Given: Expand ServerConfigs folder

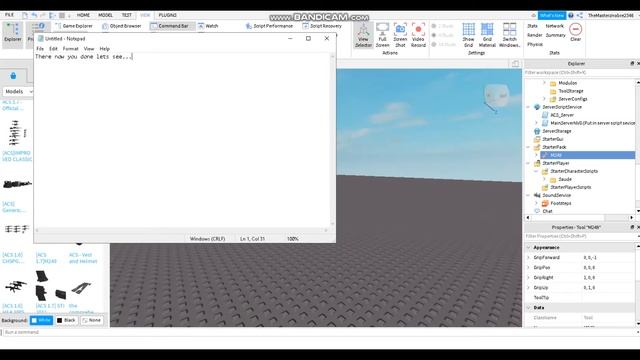Looking at the screenshot, I should (544, 99).
